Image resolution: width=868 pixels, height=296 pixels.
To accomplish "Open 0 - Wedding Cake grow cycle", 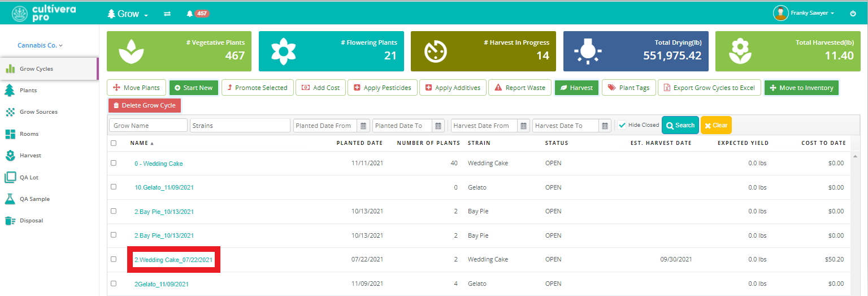I will 159,164.
